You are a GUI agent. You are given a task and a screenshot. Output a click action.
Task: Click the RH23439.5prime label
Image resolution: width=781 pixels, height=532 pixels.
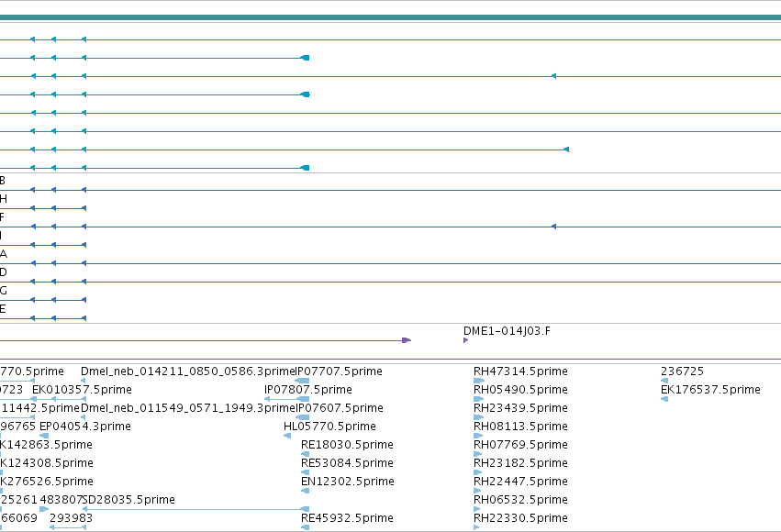click(x=520, y=407)
